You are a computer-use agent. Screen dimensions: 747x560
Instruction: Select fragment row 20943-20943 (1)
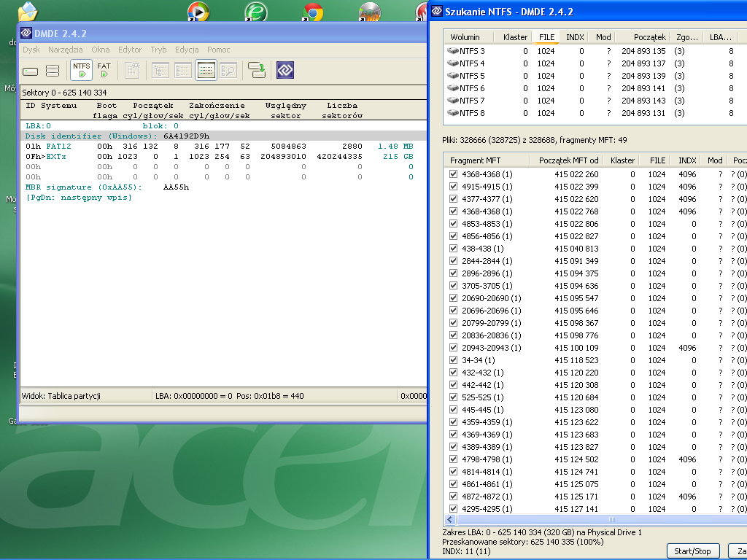pos(491,348)
